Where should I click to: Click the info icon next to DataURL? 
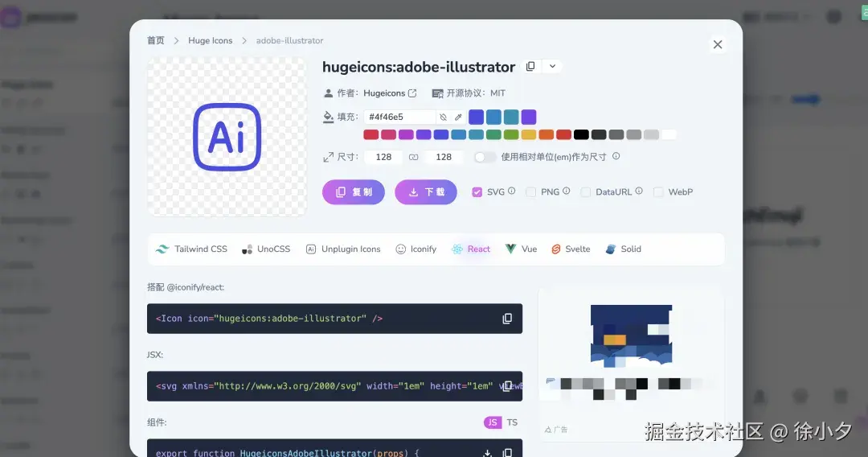[639, 191]
